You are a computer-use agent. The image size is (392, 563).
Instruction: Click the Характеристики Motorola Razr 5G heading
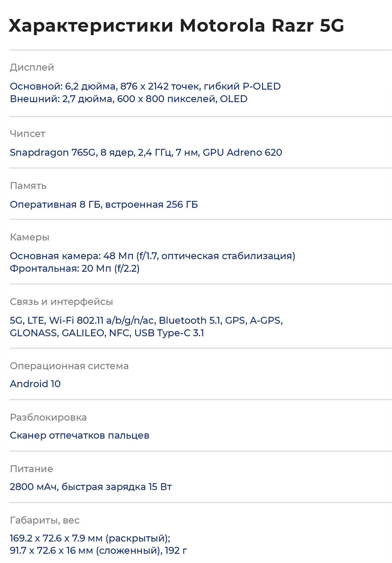click(x=176, y=26)
